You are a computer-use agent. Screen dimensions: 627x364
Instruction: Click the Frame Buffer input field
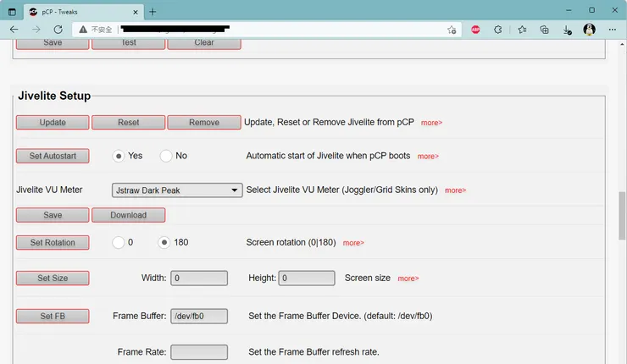pyautogui.click(x=199, y=316)
